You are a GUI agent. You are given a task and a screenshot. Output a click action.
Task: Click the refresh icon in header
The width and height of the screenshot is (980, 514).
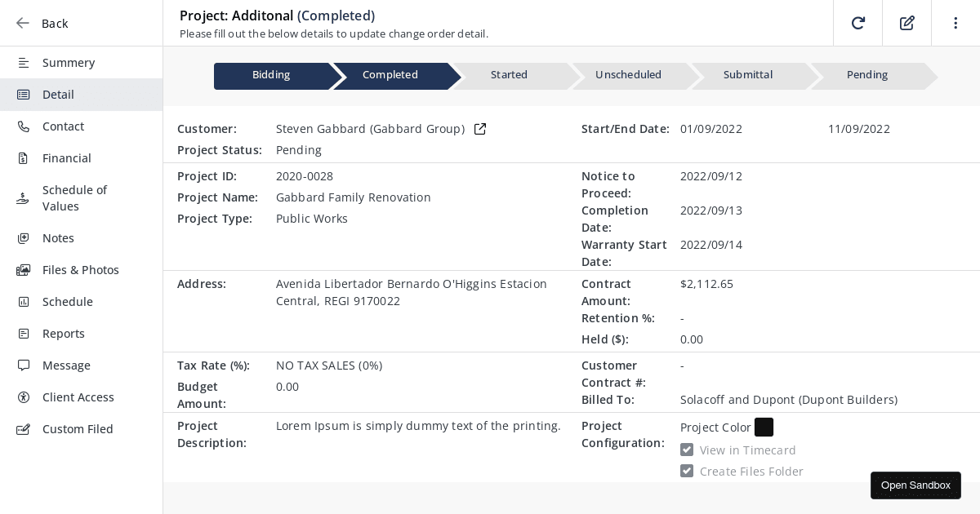click(x=857, y=23)
